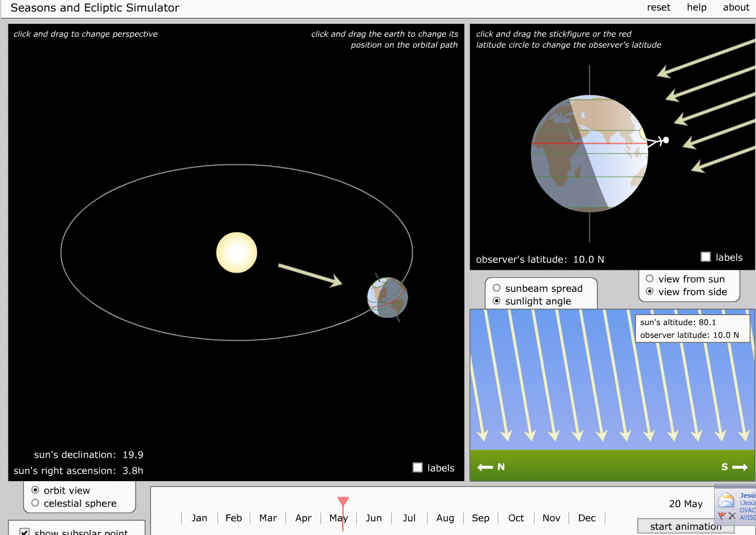The width and height of the screenshot is (756, 535).
Task: Click the envelope icon in the mail notification
Action: click(x=726, y=500)
